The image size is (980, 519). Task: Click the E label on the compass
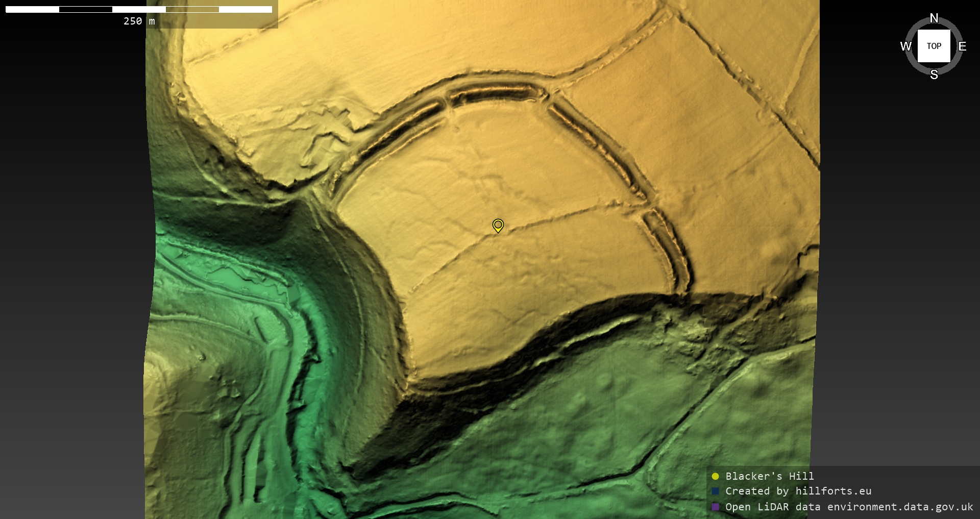(x=962, y=46)
